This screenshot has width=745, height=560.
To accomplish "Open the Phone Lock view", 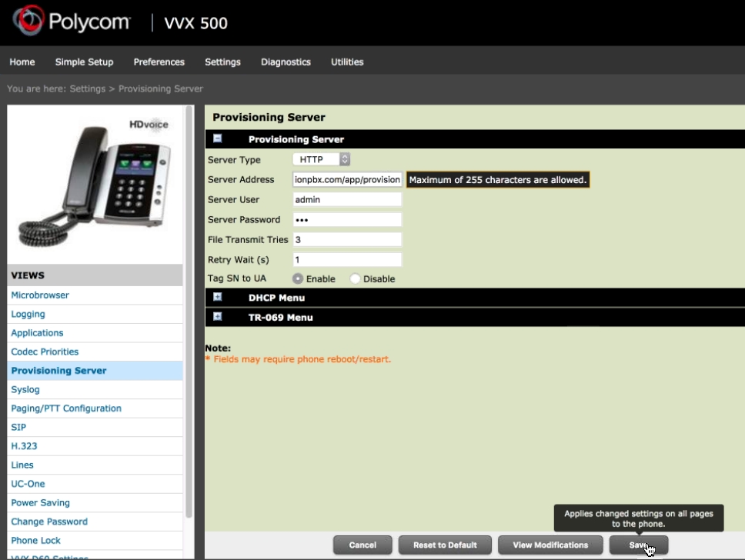I will coord(36,540).
